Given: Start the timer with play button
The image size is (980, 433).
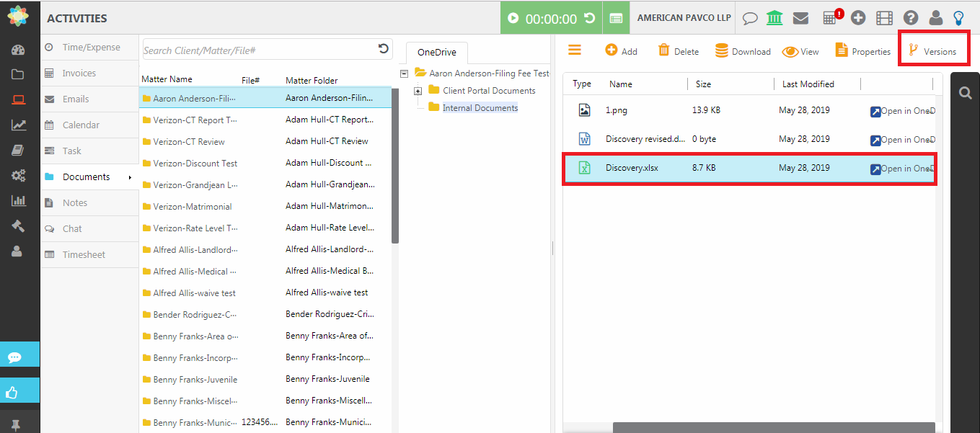Looking at the screenshot, I should click(x=513, y=19).
